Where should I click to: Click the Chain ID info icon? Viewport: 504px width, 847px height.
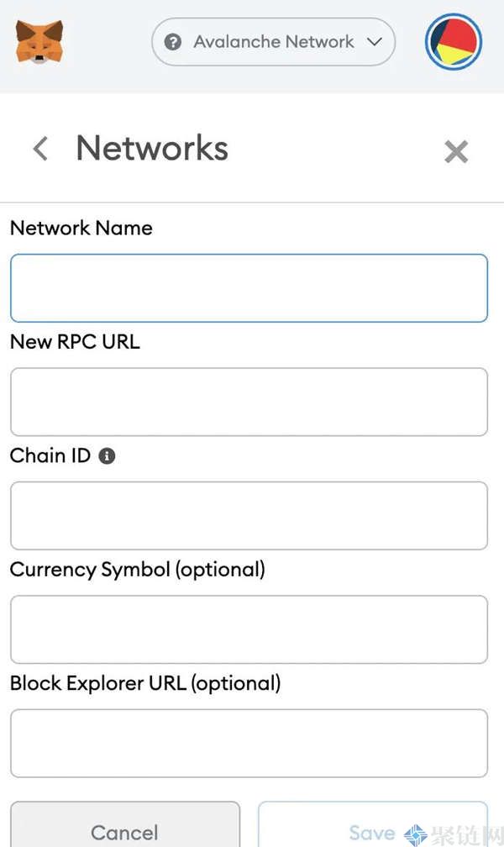pos(107,456)
